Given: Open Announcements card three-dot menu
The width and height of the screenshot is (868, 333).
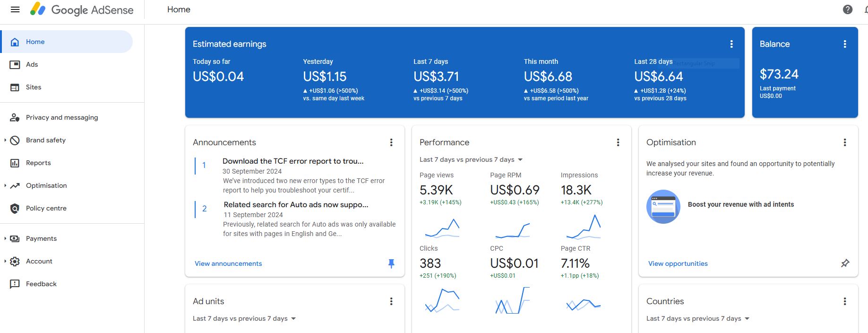Looking at the screenshot, I should coord(391,142).
